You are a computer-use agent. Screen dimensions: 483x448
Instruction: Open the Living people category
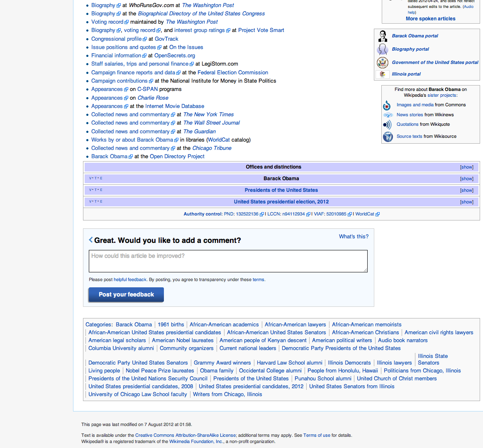[x=104, y=371]
